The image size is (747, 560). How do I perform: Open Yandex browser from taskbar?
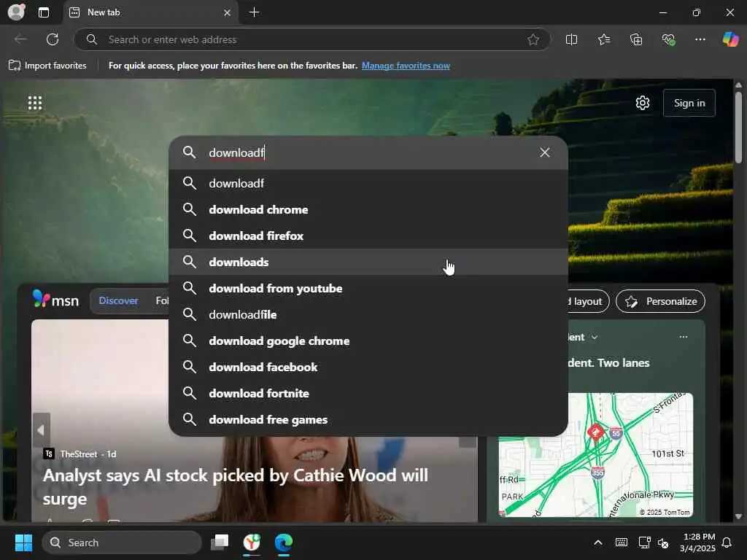pos(252,542)
